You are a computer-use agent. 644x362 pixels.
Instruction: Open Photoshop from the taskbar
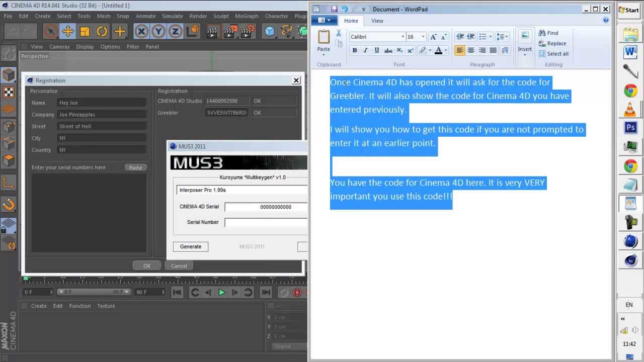[630, 128]
